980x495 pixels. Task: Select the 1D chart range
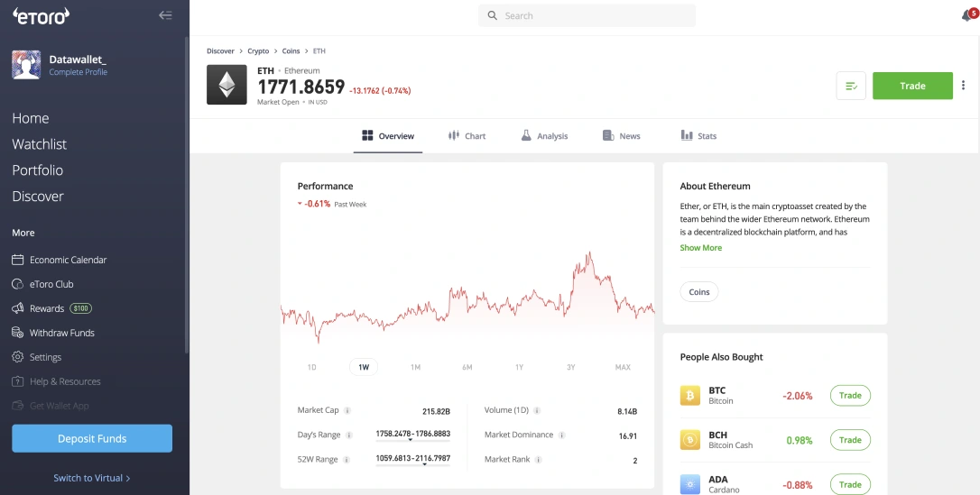pos(312,367)
